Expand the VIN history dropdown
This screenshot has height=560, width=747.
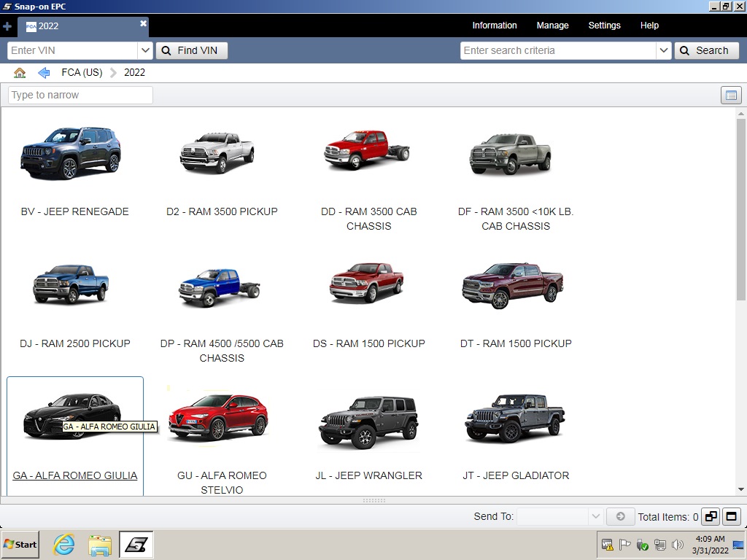[145, 50]
